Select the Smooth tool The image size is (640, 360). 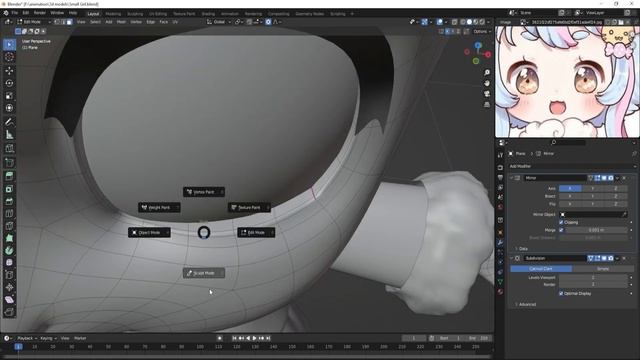tap(9, 262)
